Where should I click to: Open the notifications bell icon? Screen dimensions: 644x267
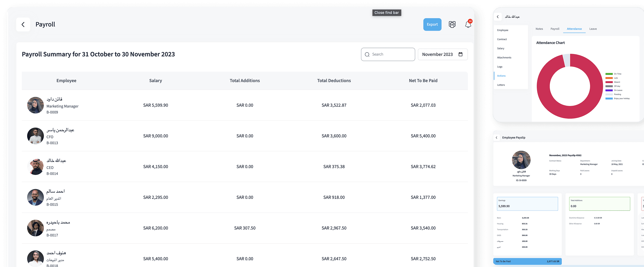[468, 25]
